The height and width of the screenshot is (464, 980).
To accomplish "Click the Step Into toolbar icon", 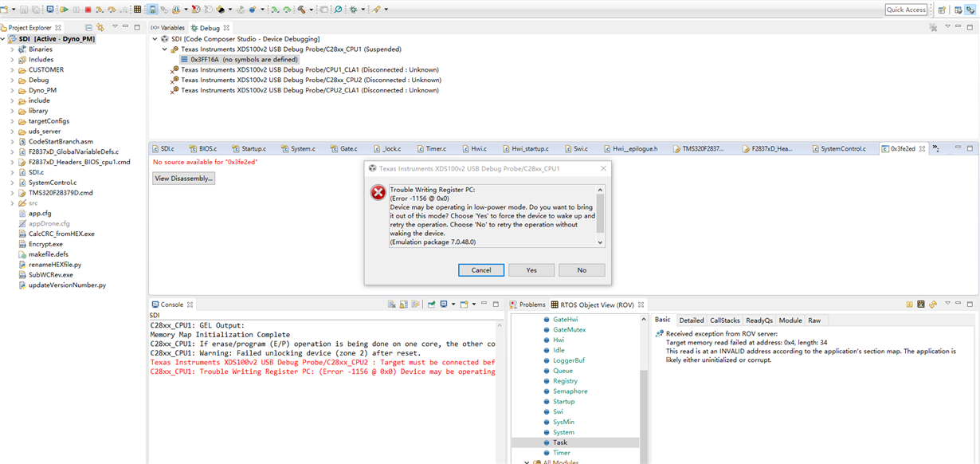I will [100, 10].
